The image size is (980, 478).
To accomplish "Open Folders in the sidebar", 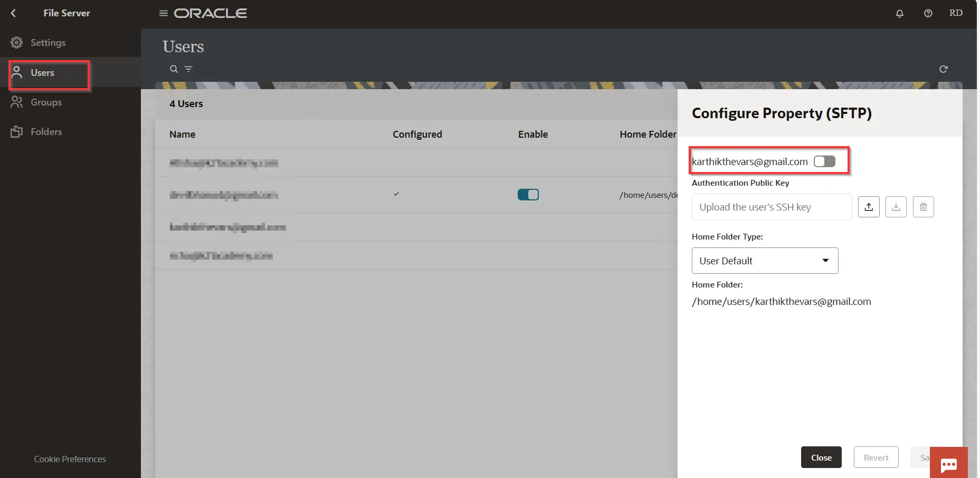I will click(46, 132).
